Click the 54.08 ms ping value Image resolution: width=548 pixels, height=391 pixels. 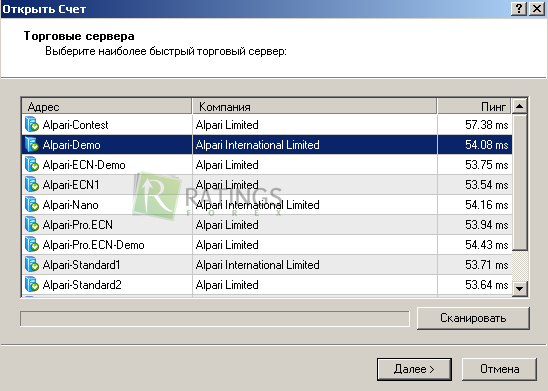[486, 145]
